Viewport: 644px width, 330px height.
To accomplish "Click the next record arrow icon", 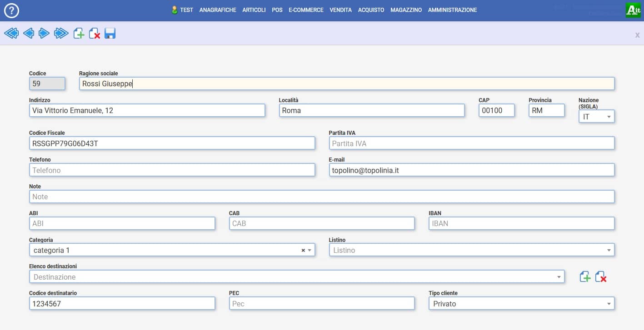I will [44, 33].
